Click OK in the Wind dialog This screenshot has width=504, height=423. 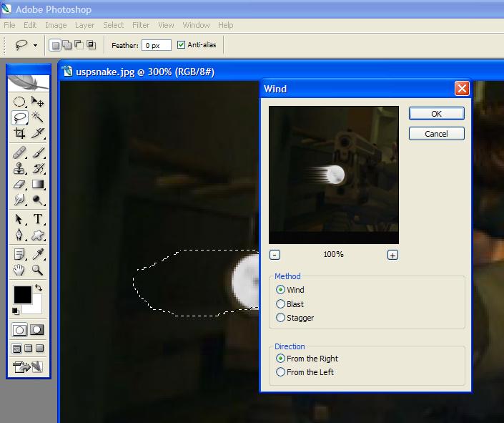pos(436,114)
